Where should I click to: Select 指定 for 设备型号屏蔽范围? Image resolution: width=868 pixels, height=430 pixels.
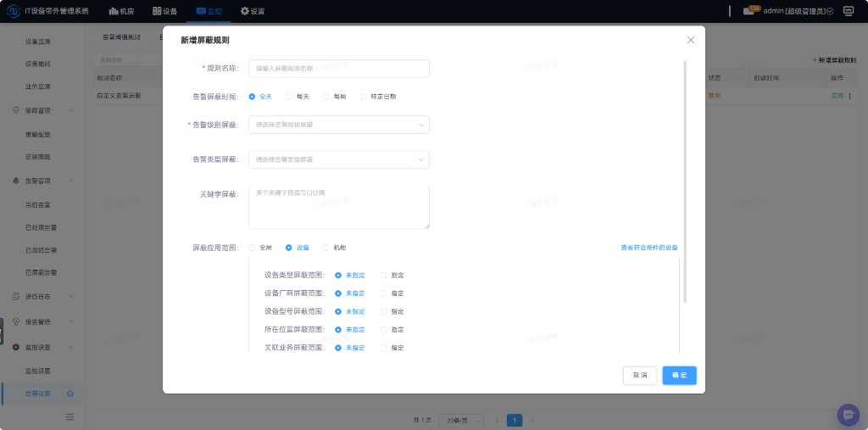tap(392, 311)
